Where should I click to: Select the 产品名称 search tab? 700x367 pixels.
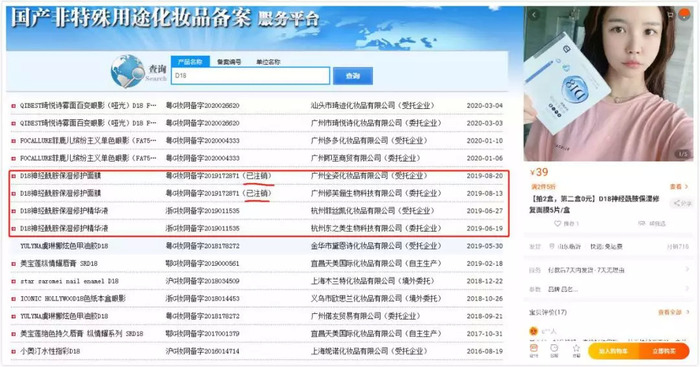pyautogui.click(x=190, y=62)
